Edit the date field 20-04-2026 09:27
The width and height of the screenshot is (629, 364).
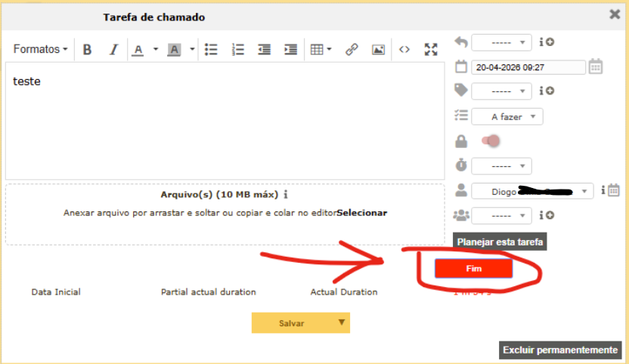coord(528,67)
